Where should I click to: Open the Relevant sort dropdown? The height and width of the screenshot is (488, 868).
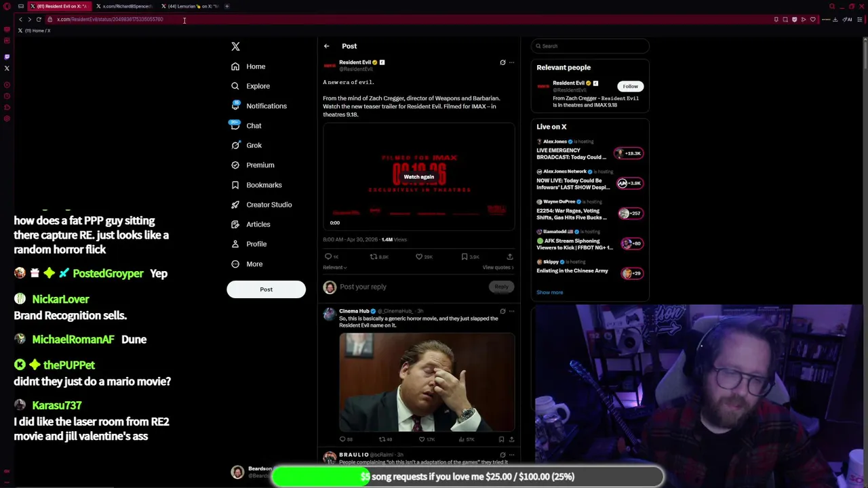(334, 267)
